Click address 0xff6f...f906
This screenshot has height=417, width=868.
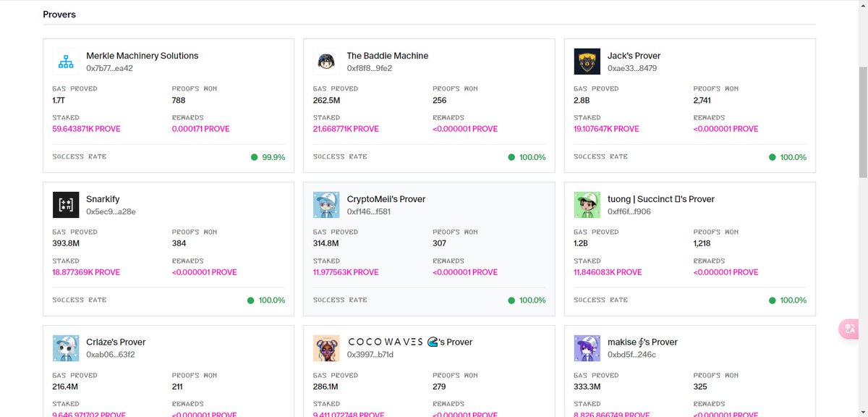[x=629, y=212]
